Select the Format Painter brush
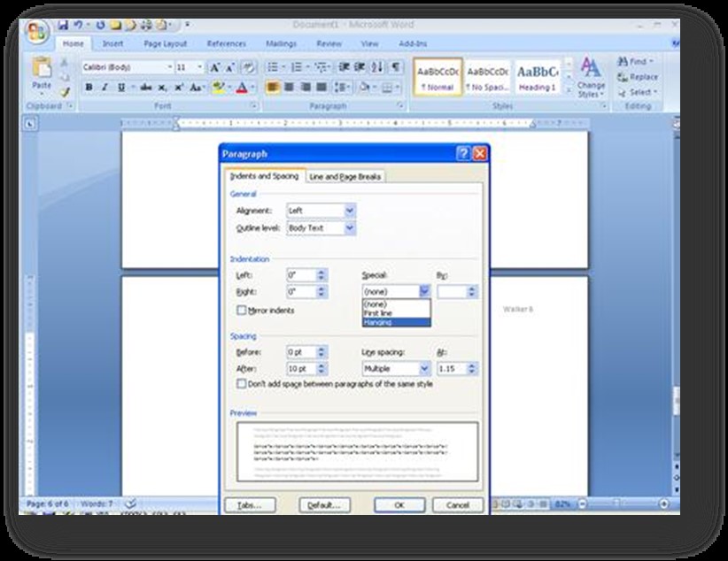Screen dimensions: 728x561 tap(65, 92)
